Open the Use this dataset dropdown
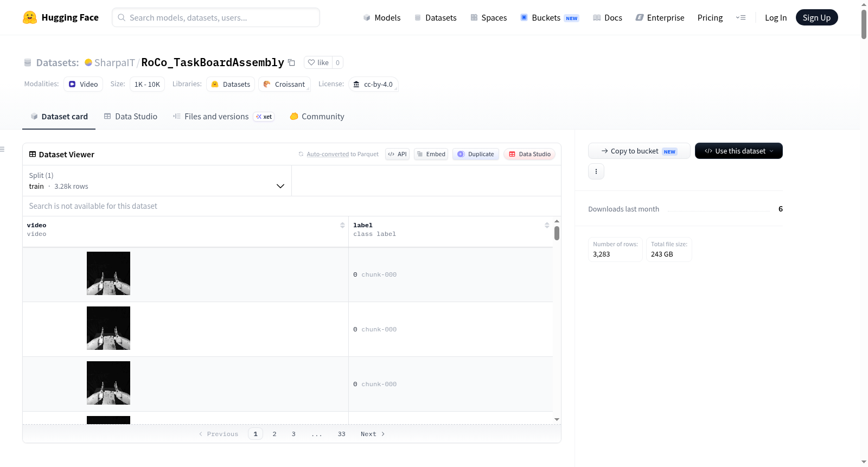This screenshot has width=868, height=467. coord(738,151)
